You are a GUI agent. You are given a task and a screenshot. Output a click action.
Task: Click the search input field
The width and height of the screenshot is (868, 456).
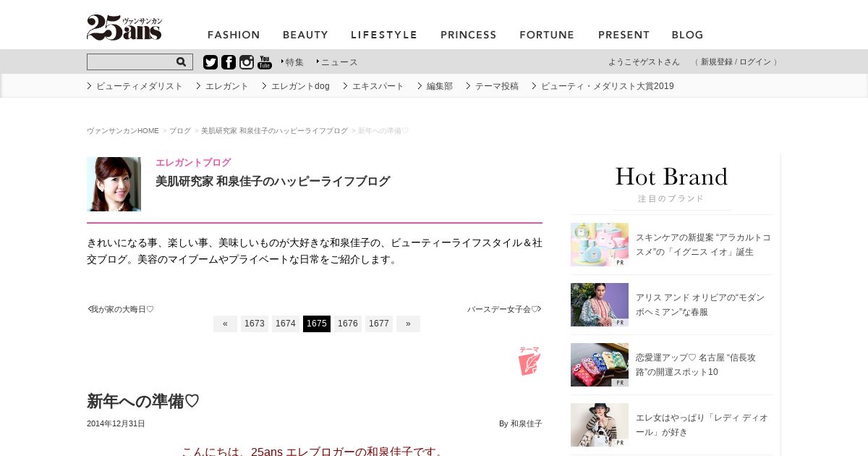click(131, 62)
